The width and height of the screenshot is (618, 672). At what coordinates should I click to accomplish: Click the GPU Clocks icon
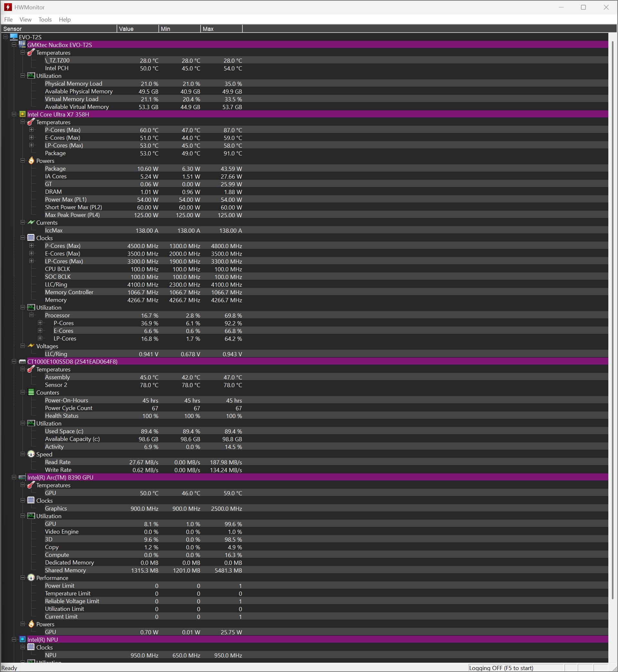(x=31, y=500)
